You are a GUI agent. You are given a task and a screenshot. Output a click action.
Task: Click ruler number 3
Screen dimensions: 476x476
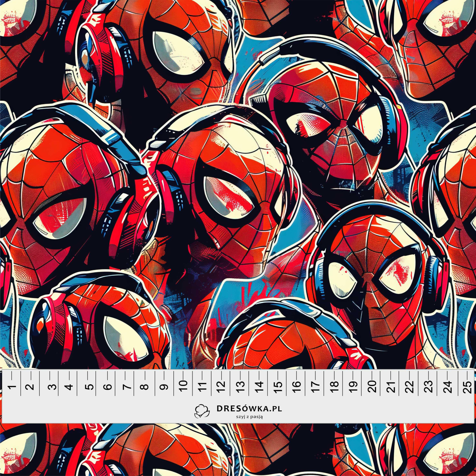click(x=53, y=387)
